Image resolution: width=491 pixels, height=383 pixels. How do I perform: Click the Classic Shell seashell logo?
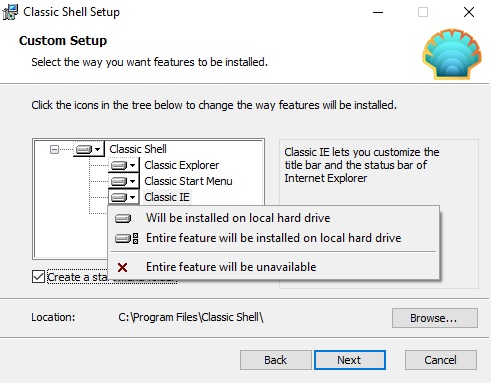452,54
